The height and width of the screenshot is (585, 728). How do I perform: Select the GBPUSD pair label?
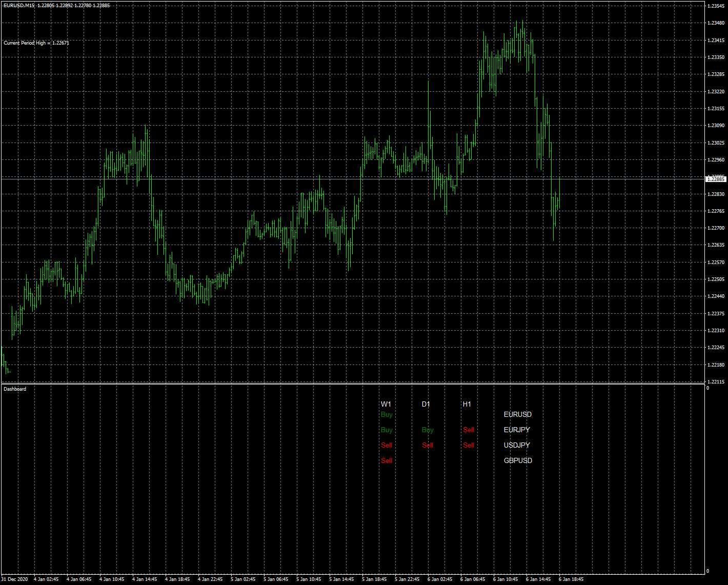pos(518,460)
